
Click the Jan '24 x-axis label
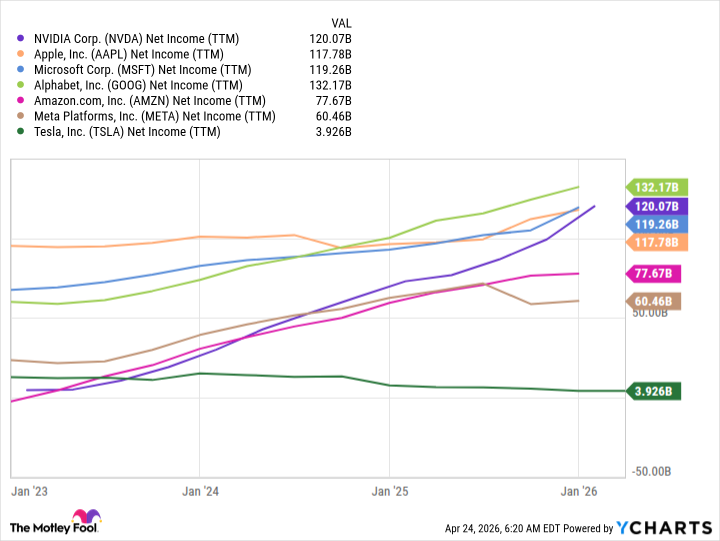pyautogui.click(x=200, y=491)
